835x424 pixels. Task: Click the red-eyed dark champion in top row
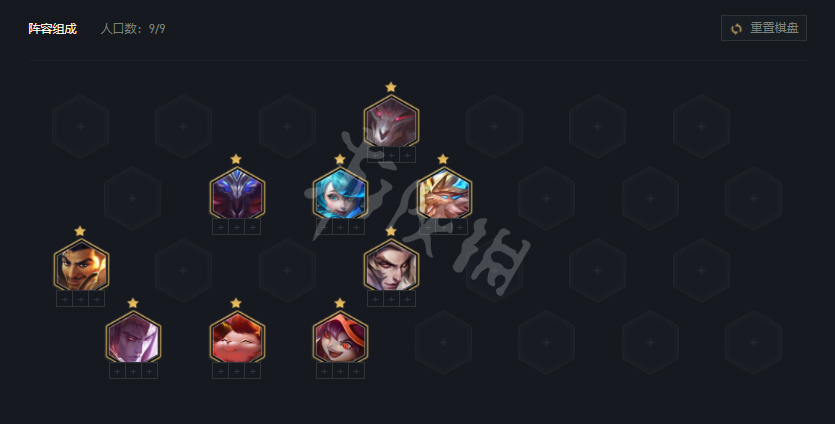(x=391, y=122)
